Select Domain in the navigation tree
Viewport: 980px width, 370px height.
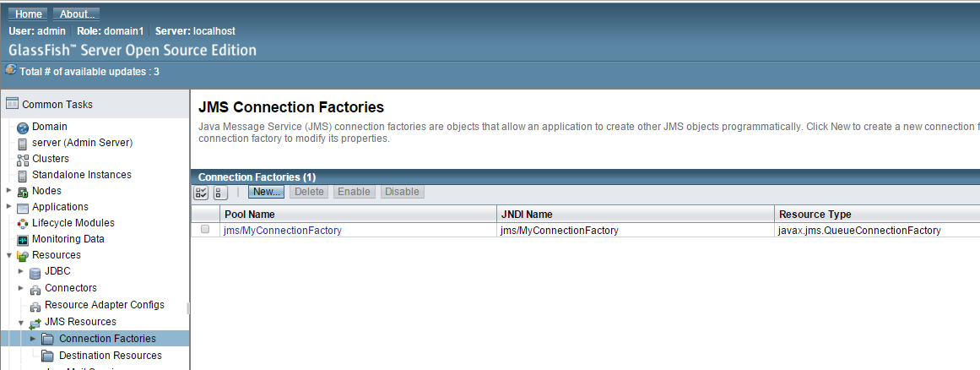coord(49,126)
